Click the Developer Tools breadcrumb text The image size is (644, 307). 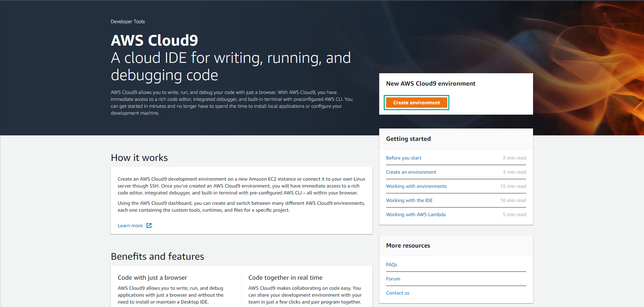tap(128, 21)
